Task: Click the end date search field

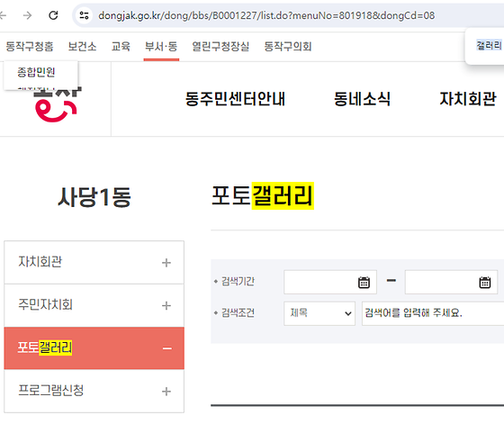Action: (451, 283)
